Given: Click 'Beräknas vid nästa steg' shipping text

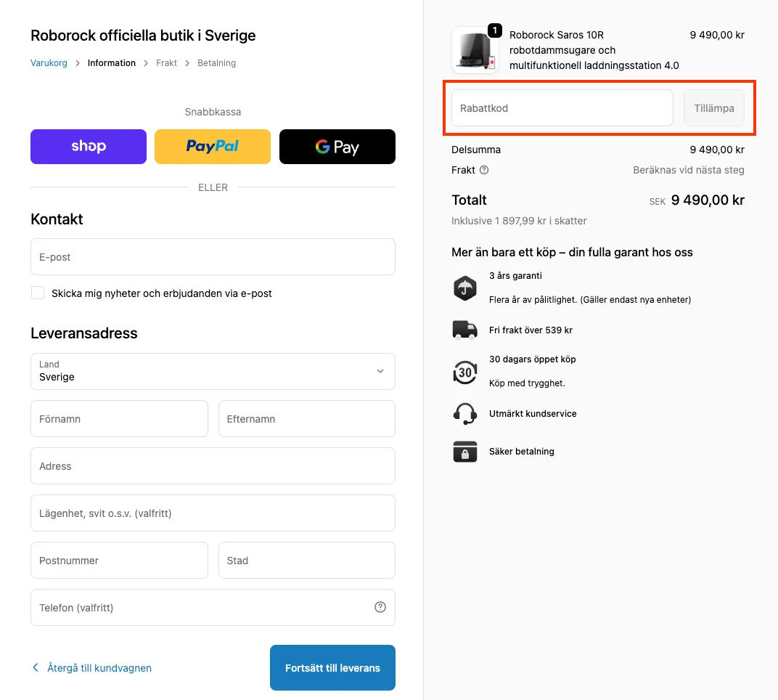Looking at the screenshot, I should click(689, 170).
